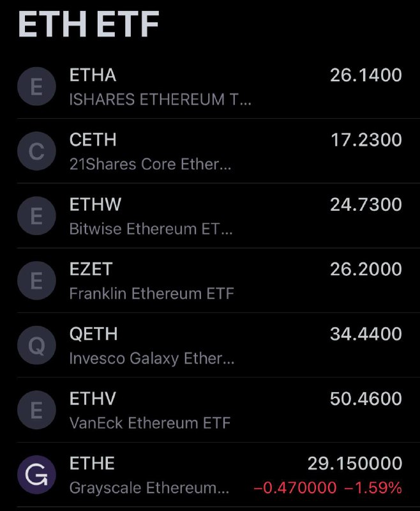
Task: Open Invesco Galaxy Ether... listing
Action: point(152,358)
